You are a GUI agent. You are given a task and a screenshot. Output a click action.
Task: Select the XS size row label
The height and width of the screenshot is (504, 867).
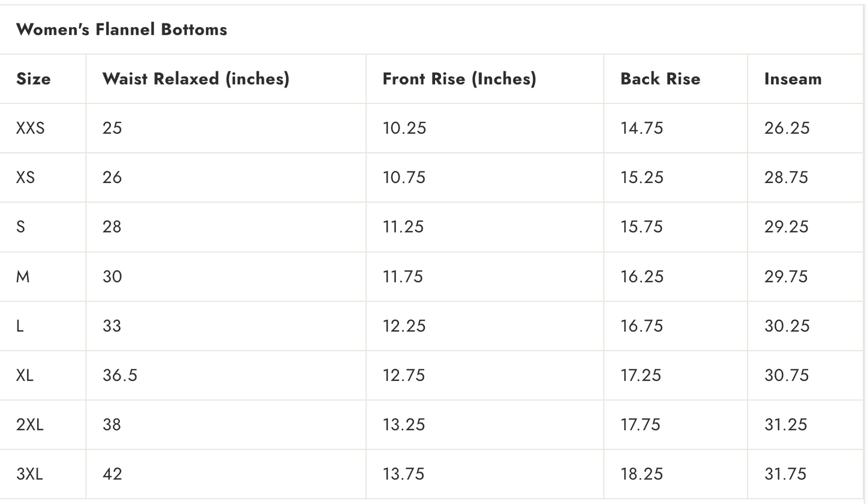coord(25,177)
